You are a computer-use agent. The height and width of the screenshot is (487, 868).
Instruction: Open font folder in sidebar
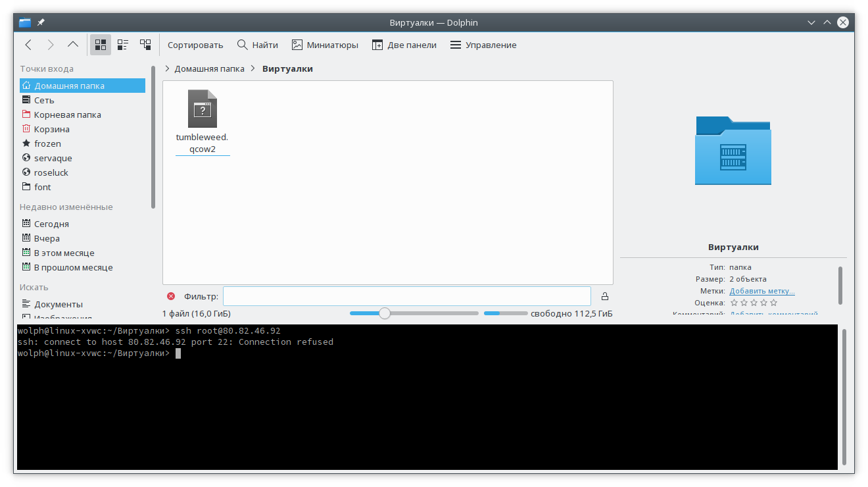82,187
